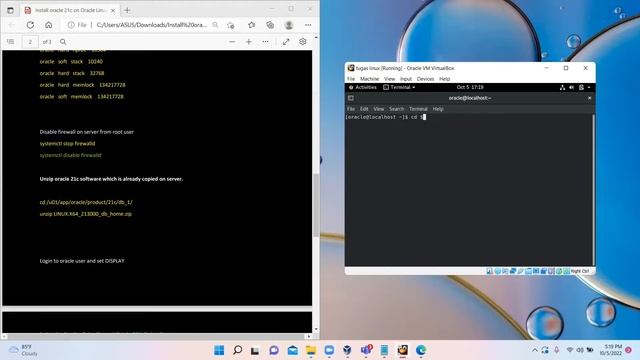Open terminal Search menu
This screenshot has height=360, width=640.
396,109
